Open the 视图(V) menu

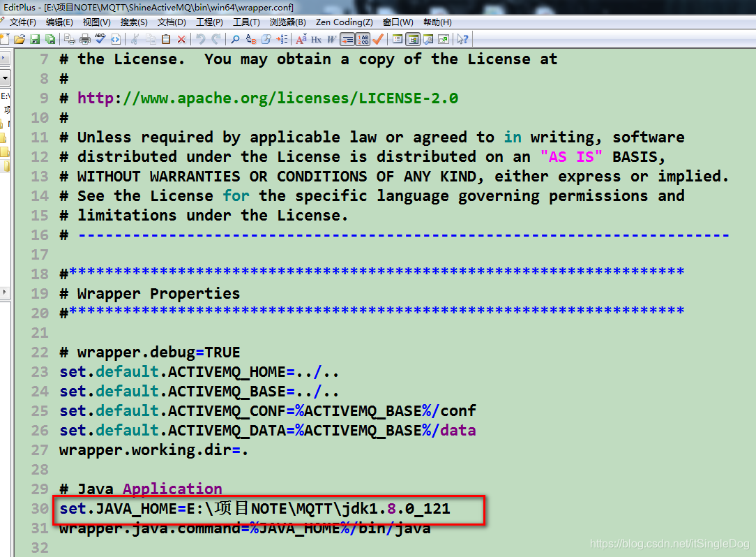pyautogui.click(x=96, y=22)
